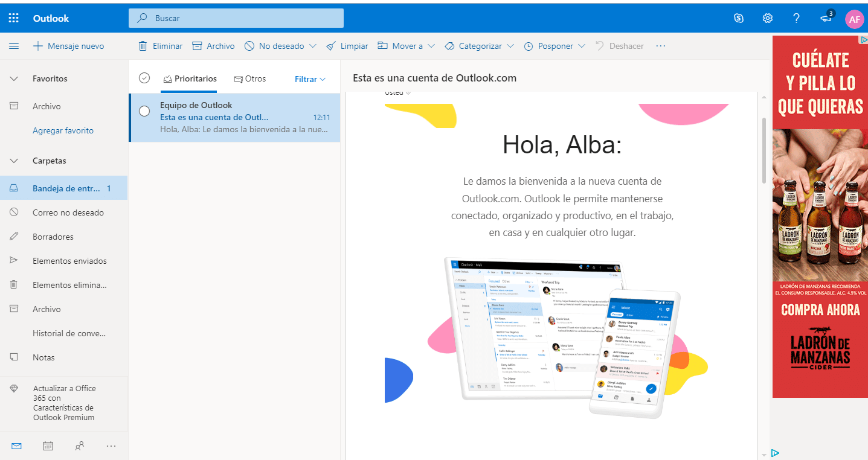Click the Outlook brand title

tap(51, 18)
